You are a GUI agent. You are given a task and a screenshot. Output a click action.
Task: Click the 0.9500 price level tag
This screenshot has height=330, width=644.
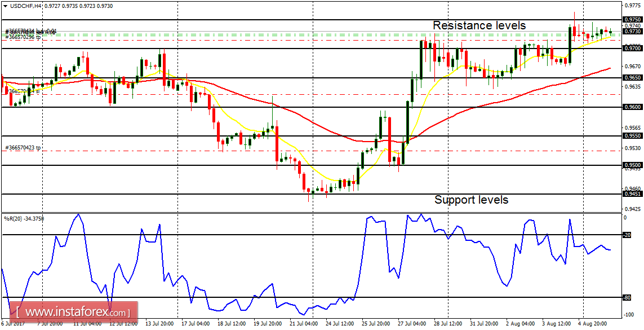632,165
